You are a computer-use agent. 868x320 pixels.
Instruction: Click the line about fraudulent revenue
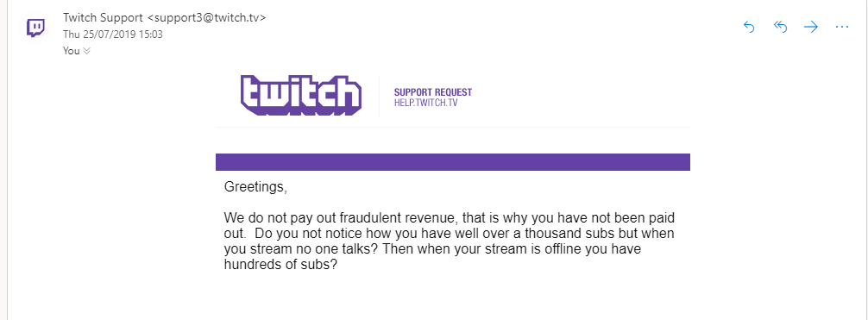[449, 217]
